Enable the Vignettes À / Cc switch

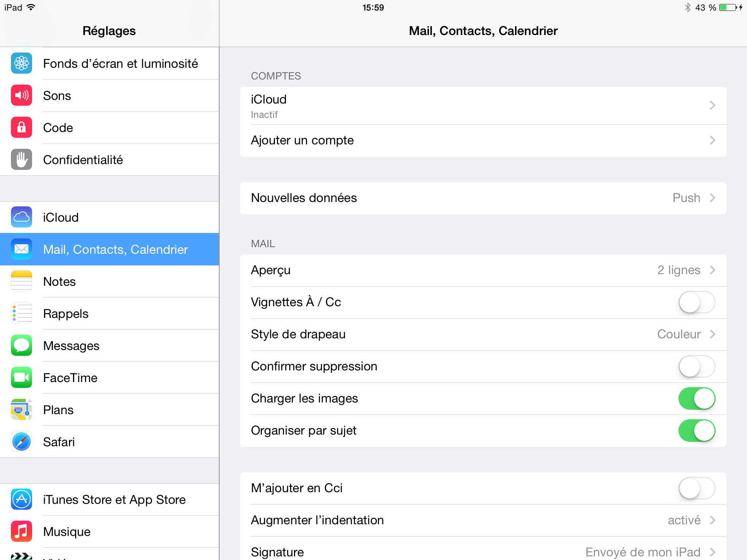(696, 302)
